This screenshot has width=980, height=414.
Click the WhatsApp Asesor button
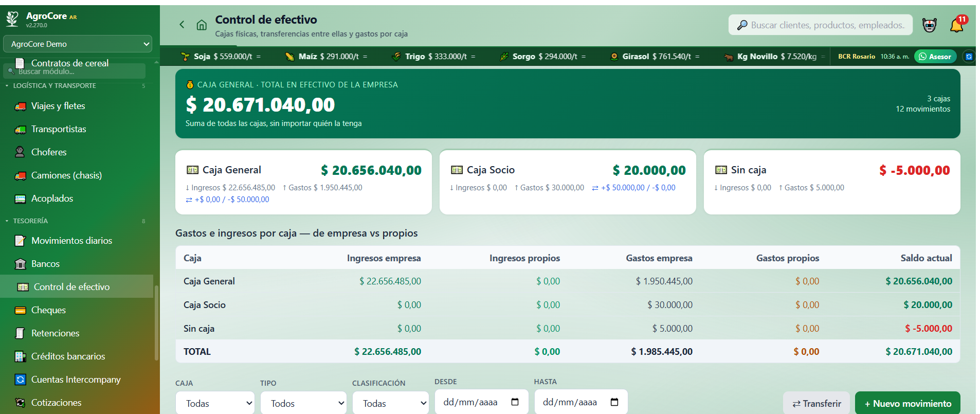(935, 57)
